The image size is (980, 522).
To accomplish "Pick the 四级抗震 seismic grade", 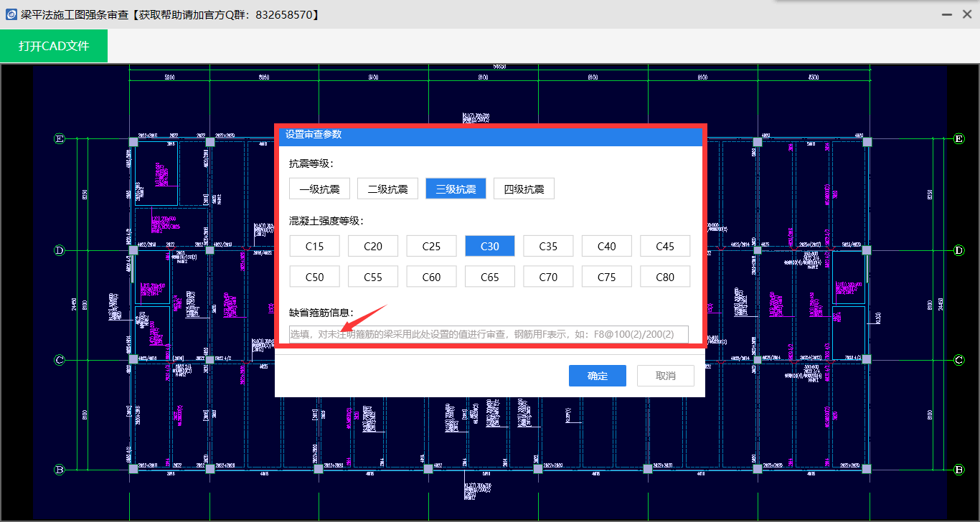I will coord(524,189).
